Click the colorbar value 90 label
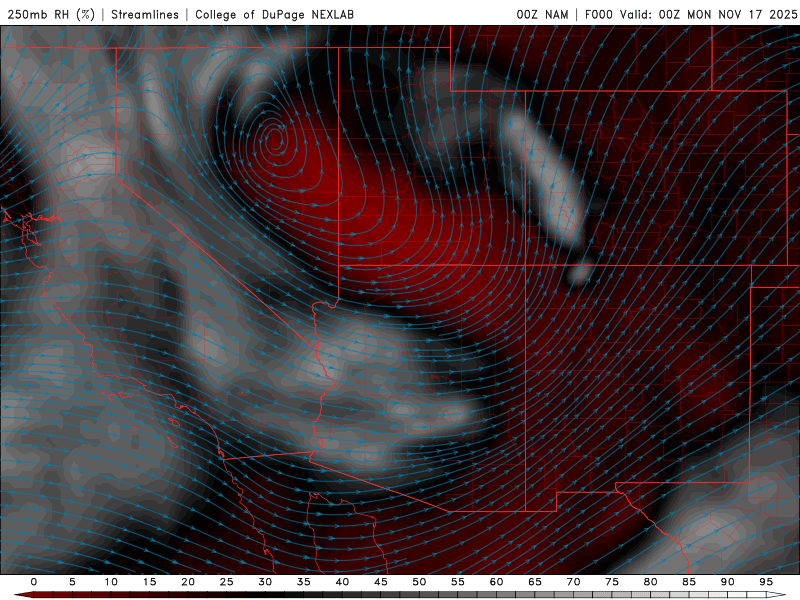The width and height of the screenshot is (800, 600). pos(727,582)
